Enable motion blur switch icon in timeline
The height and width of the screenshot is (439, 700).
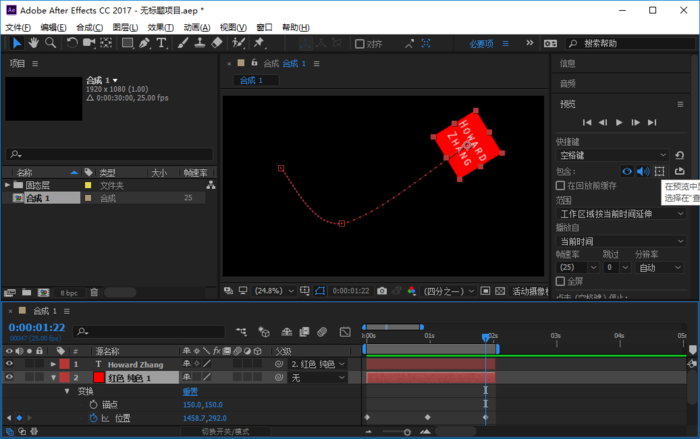[x=322, y=332]
